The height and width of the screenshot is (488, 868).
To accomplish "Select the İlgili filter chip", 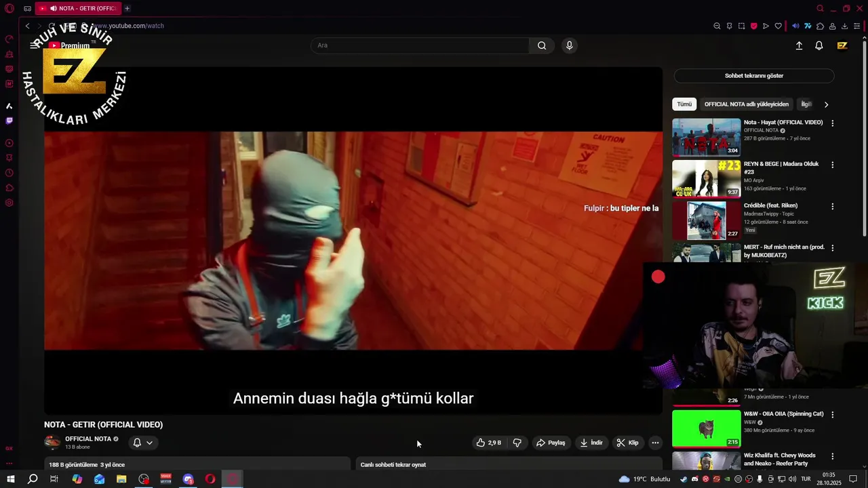I will (x=806, y=104).
